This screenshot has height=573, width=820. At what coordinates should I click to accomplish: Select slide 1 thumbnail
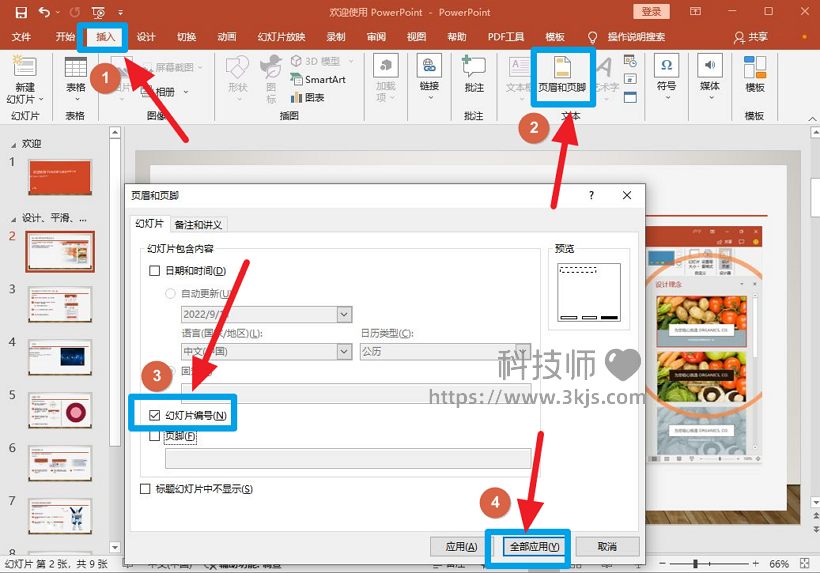click(60, 178)
